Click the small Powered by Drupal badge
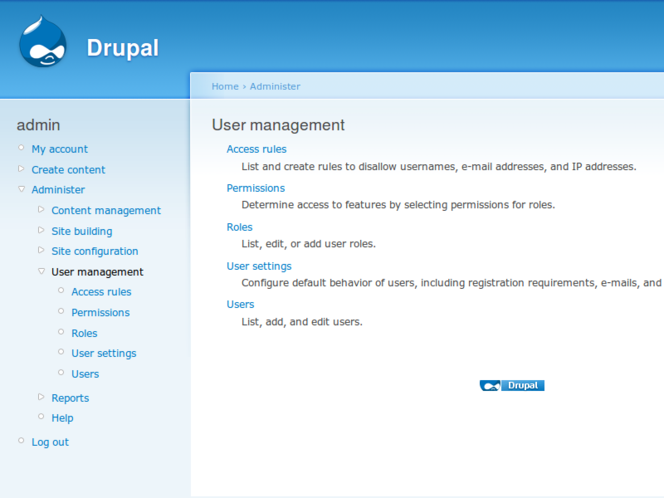Screen dimensions: 664x498 tap(512, 385)
